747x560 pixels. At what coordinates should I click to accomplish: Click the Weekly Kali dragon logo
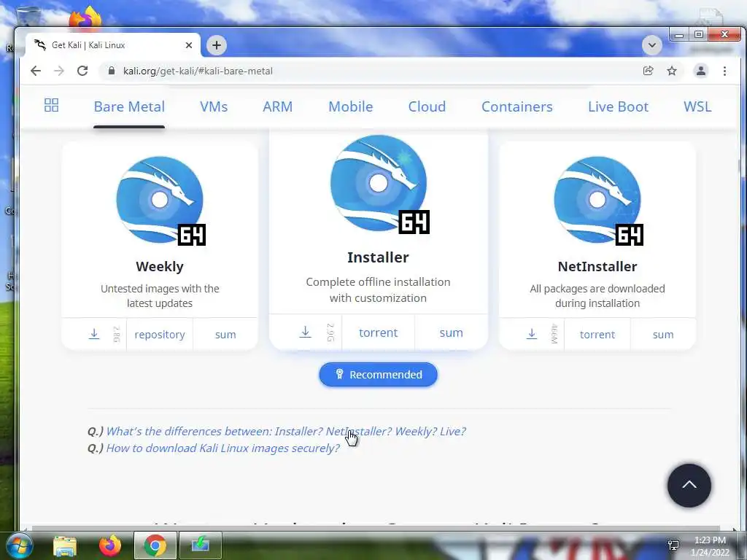[x=160, y=200]
